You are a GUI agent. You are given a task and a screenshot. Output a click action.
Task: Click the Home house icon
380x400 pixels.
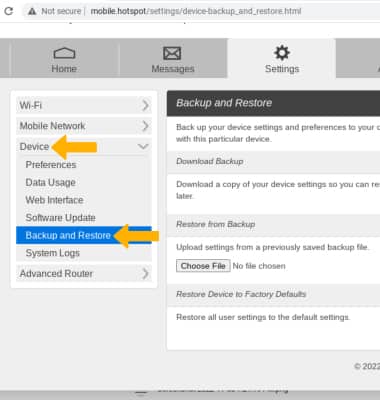pyautogui.click(x=64, y=53)
